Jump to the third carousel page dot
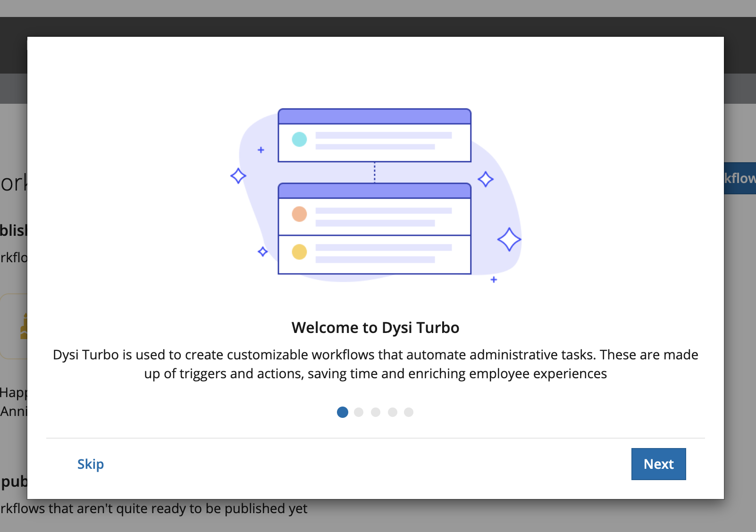 pos(376,412)
